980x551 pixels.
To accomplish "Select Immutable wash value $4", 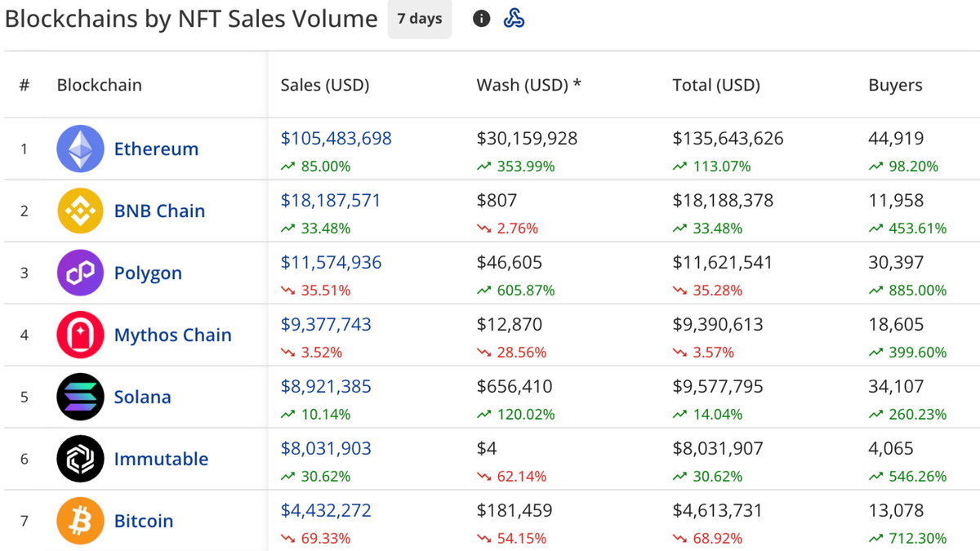I will (487, 449).
